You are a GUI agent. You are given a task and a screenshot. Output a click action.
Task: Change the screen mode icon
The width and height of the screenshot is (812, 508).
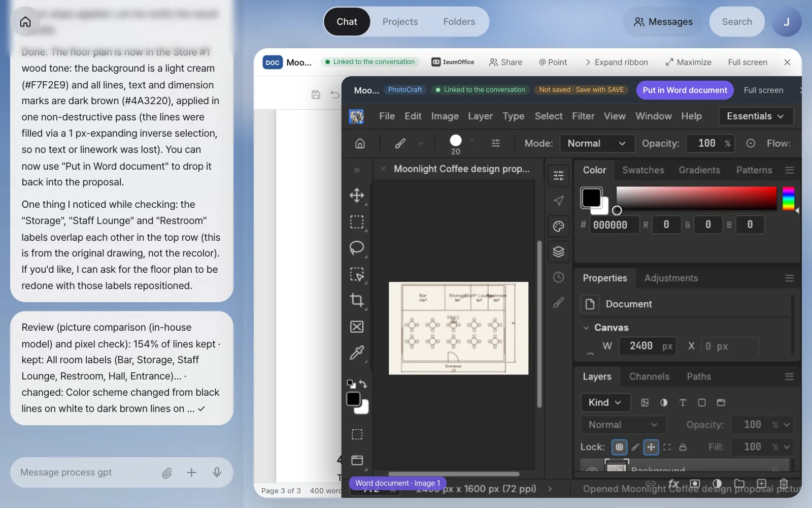tap(357, 460)
